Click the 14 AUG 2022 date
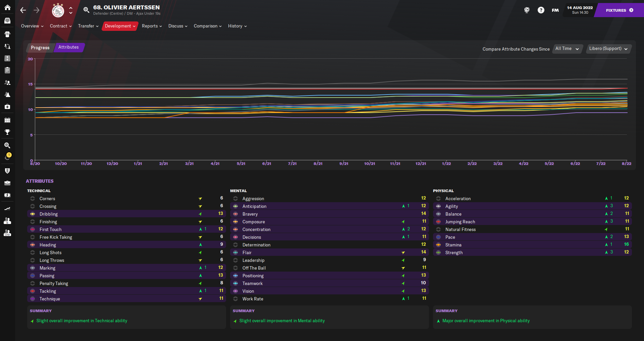This screenshot has width=644, height=341. coord(580,8)
